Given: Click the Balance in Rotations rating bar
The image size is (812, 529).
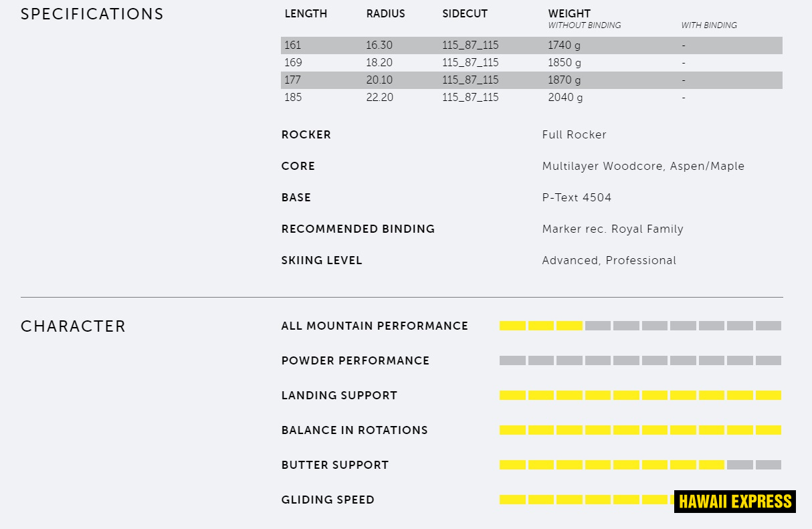Looking at the screenshot, I should coord(640,430).
